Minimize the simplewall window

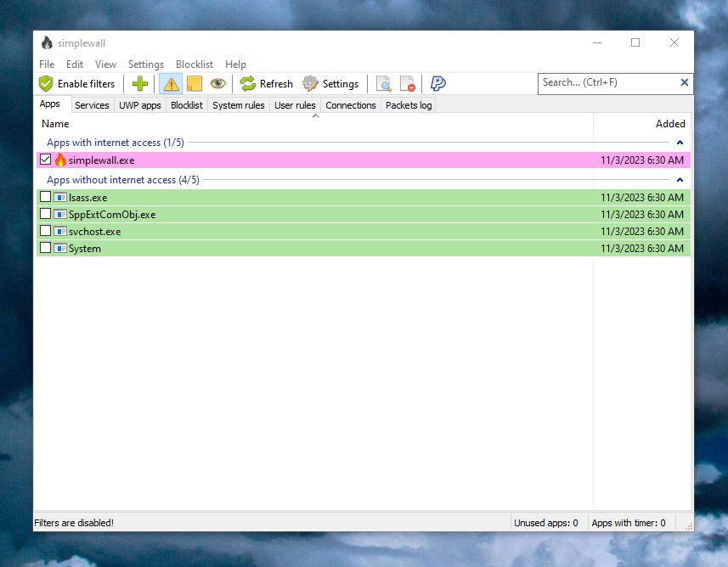[x=597, y=42]
